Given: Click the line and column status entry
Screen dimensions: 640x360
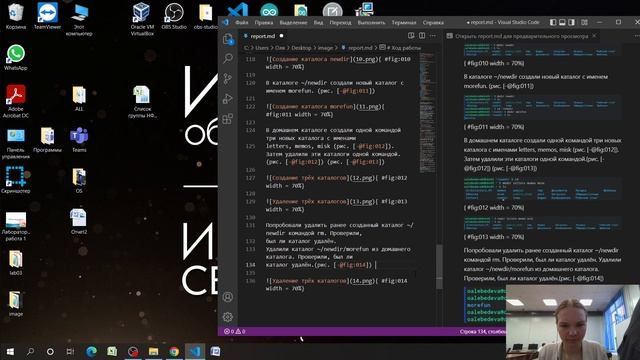Looking at the screenshot, I should point(482,331).
